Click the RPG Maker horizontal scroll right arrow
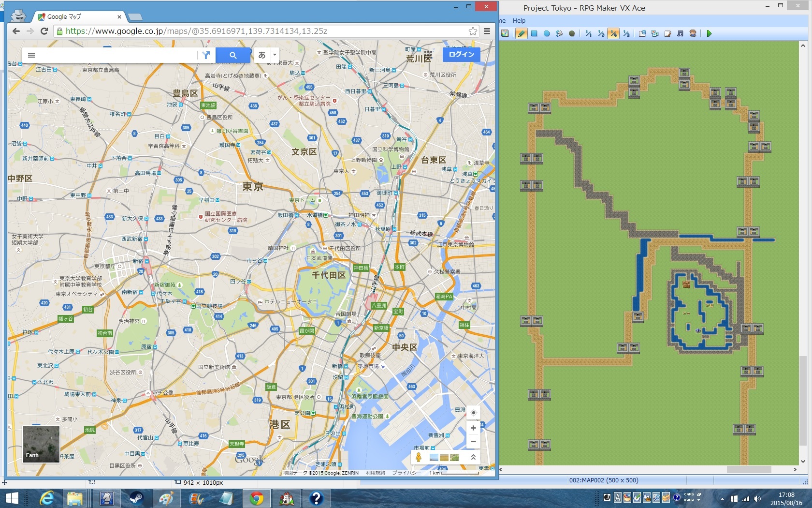This screenshot has height=508, width=812. point(795,469)
